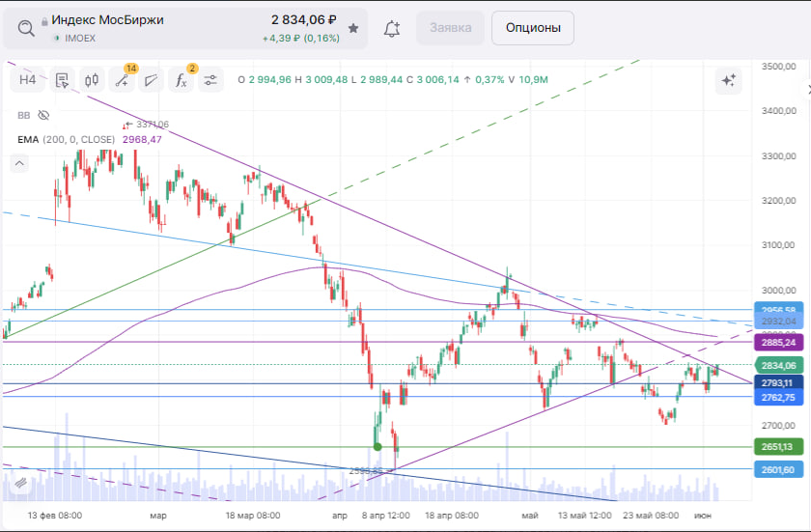The height and width of the screenshot is (532, 811).
Task: Change the candlestick chart type
Action: point(92,80)
